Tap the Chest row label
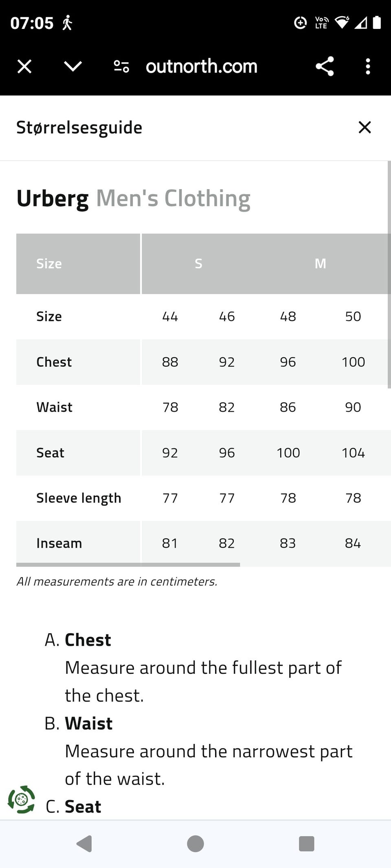 click(54, 362)
